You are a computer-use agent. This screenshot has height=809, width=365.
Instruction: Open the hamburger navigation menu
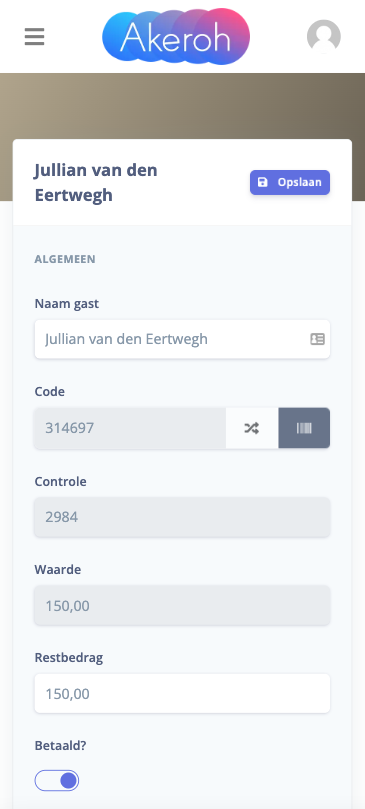[x=35, y=37]
